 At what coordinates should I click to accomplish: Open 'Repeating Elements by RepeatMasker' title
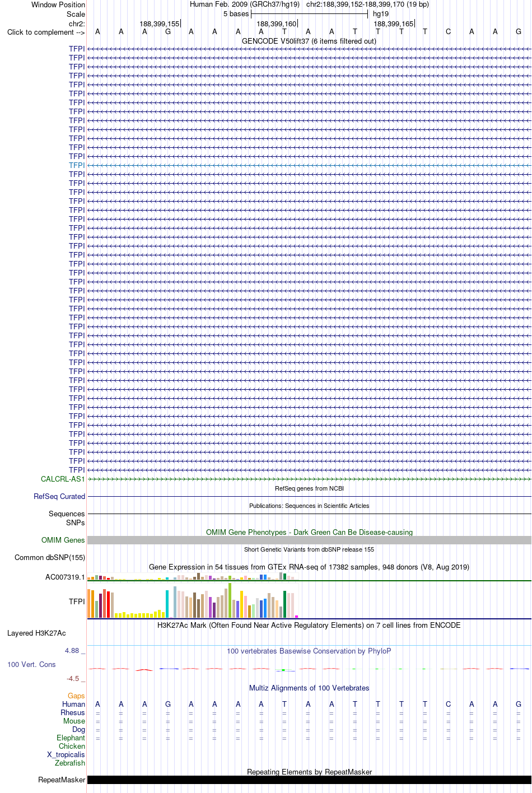(x=309, y=772)
